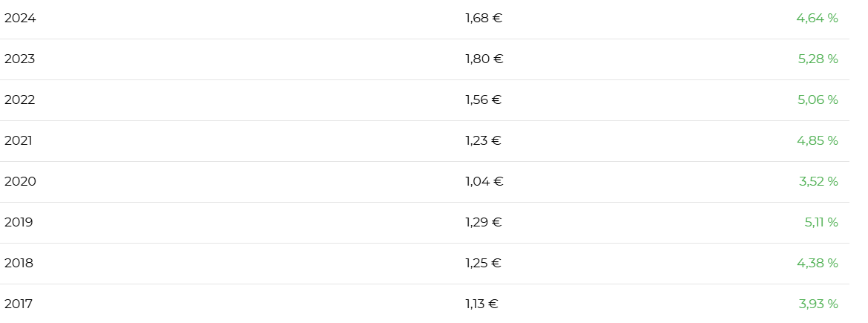
Task: Click the 2020 year cell
Action: 20,182
